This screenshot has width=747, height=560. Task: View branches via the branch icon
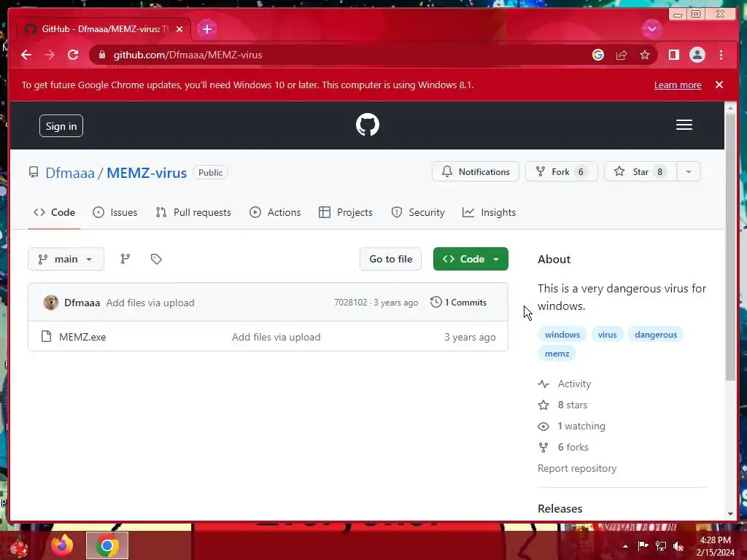tap(125, 259)
